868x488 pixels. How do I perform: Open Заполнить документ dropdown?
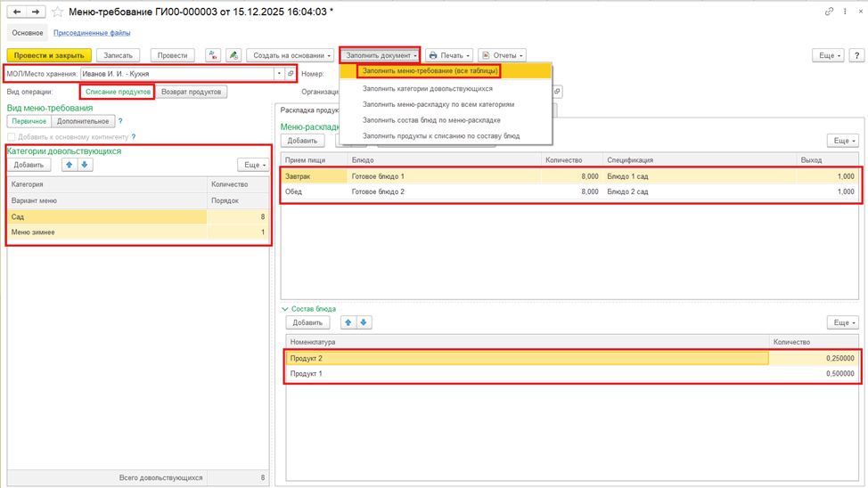tap(381, 55)
